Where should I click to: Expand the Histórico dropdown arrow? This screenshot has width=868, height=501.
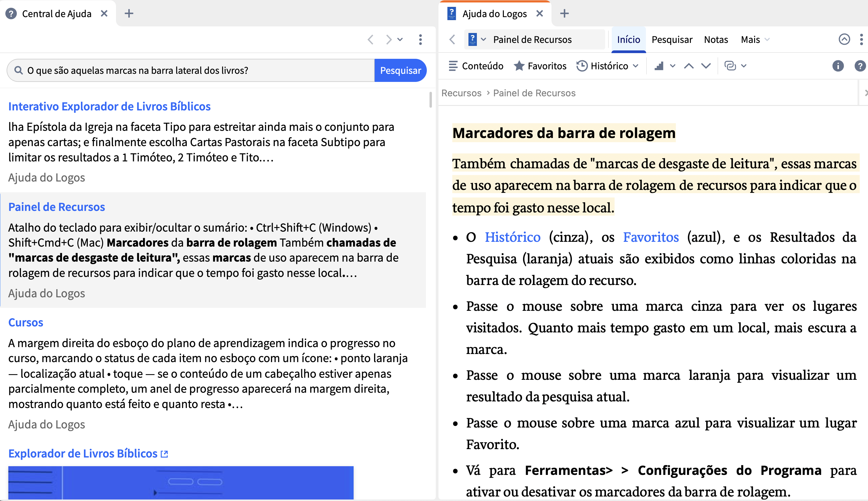[x=636, y=66]
